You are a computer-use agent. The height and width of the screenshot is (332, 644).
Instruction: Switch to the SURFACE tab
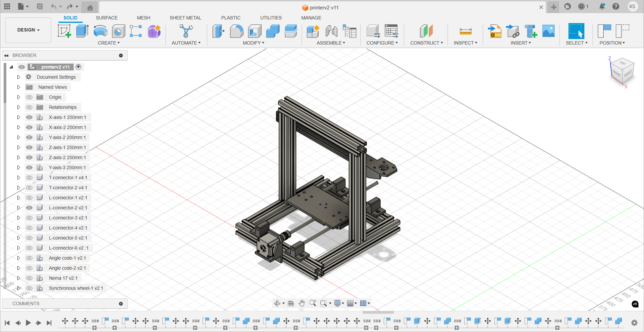click(x=107, y=18)
